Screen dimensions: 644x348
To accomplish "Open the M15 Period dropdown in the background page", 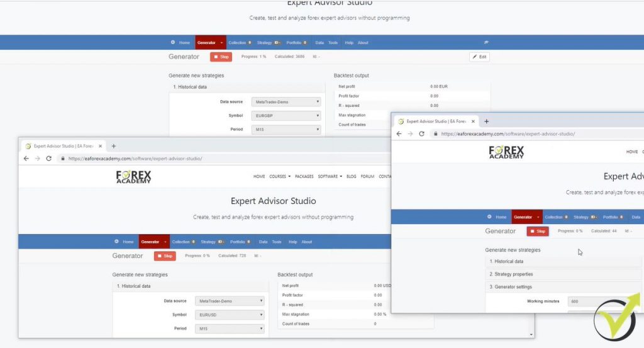I will click(286, 130).
